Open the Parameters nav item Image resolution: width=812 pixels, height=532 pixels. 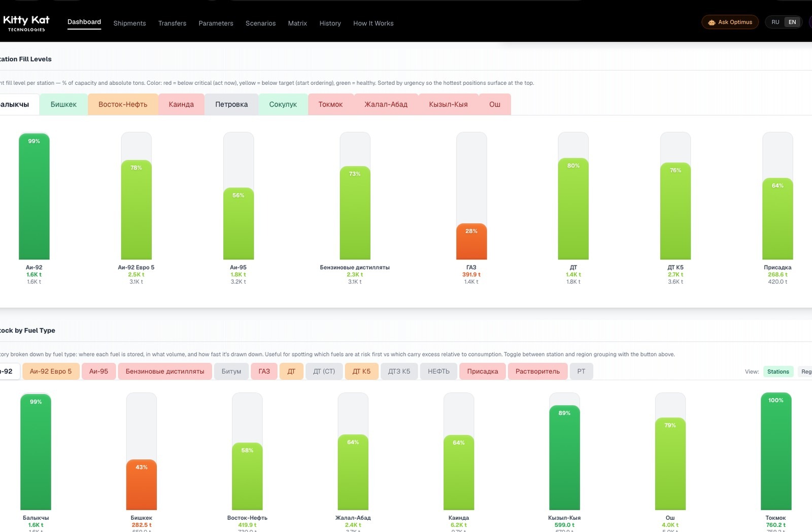coord(216,23)
